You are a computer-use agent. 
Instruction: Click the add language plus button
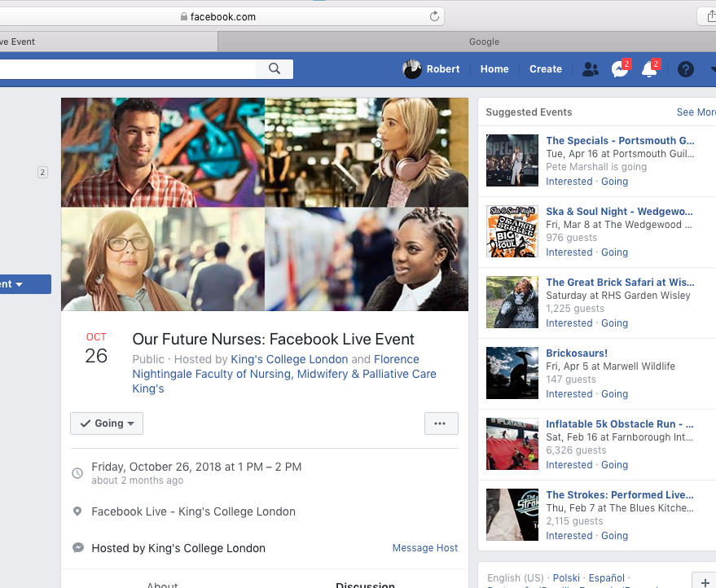tap(704, 581)
